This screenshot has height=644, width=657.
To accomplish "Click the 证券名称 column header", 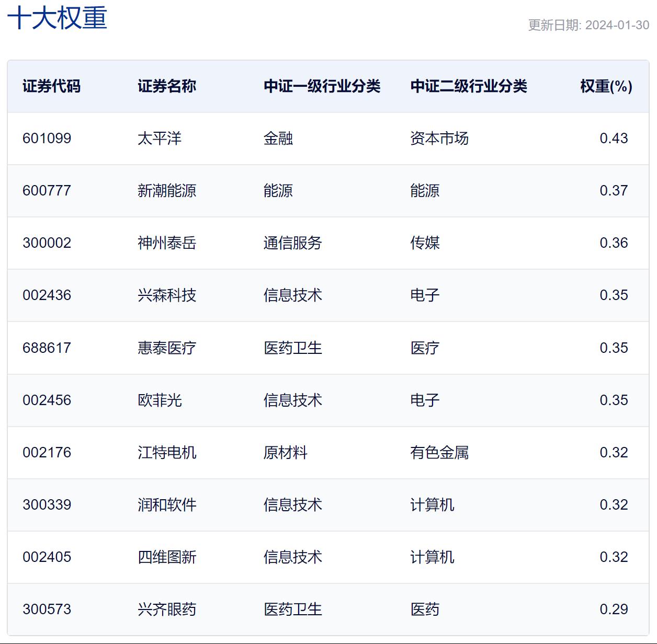I will [166, 86].
